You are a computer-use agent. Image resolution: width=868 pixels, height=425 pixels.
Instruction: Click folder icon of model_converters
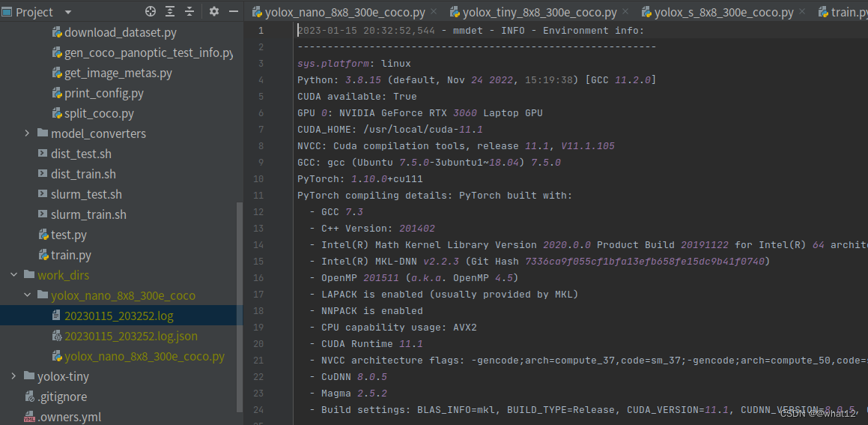point(43,133)
